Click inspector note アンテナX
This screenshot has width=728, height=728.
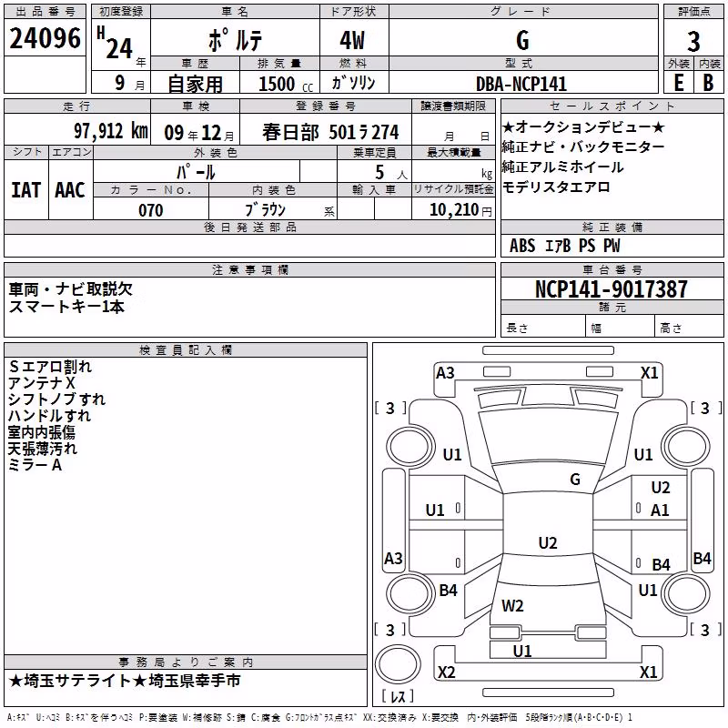pyautogui.click(x=41, y=383)
